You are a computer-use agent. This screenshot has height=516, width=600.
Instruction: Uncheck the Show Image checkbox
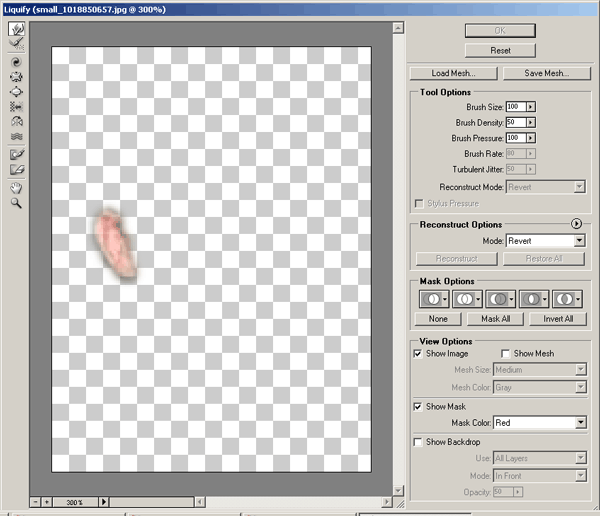click(x=418, y=354)
